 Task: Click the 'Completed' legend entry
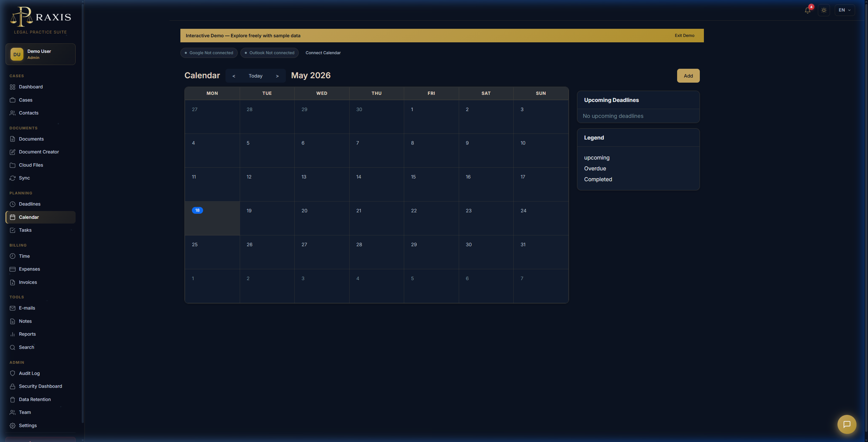coord(598,180)
